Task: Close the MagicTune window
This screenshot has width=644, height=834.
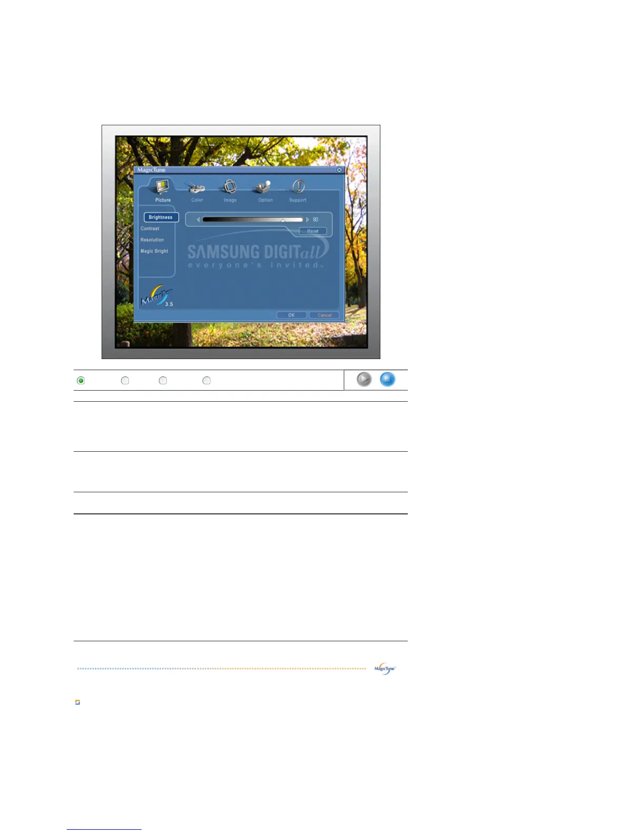Action: [x=339, y=170]
